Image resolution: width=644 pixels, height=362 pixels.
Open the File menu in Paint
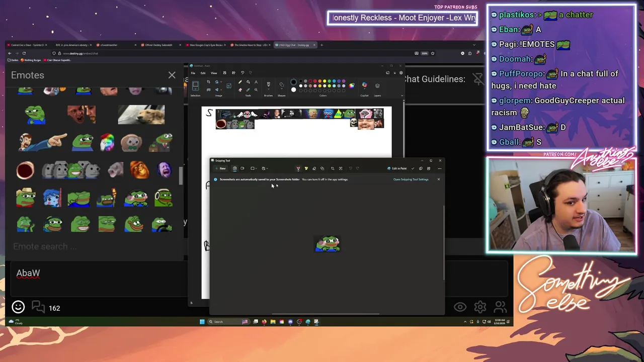tap(193, 73)
